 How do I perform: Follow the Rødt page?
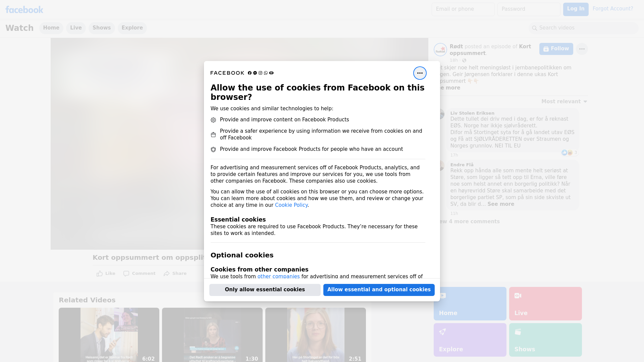click(x=556, y=49)
